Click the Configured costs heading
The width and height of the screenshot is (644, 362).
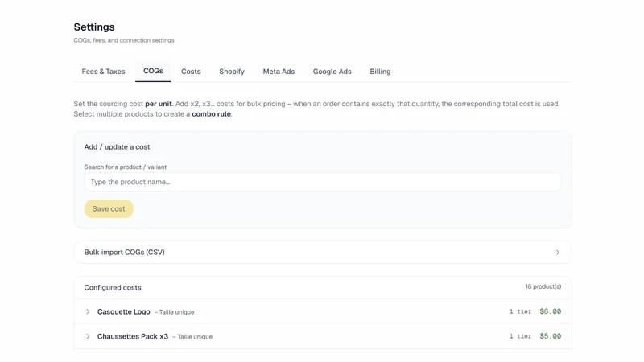point(113,288)
